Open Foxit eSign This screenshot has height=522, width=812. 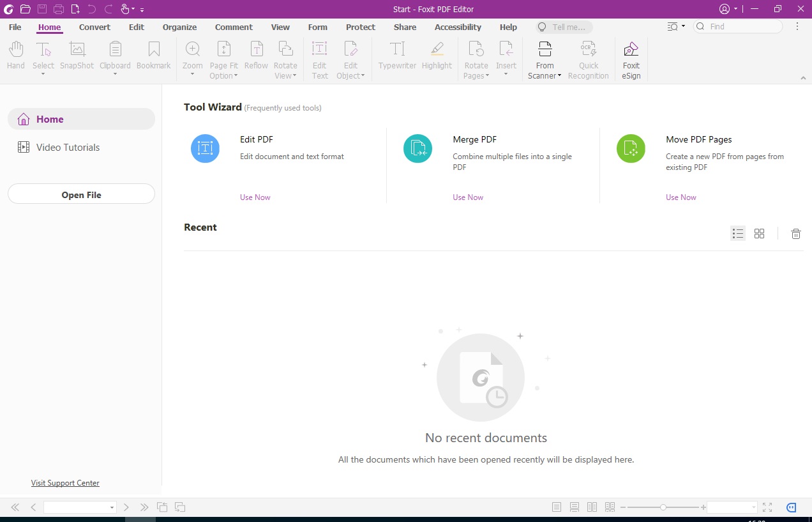631,58
